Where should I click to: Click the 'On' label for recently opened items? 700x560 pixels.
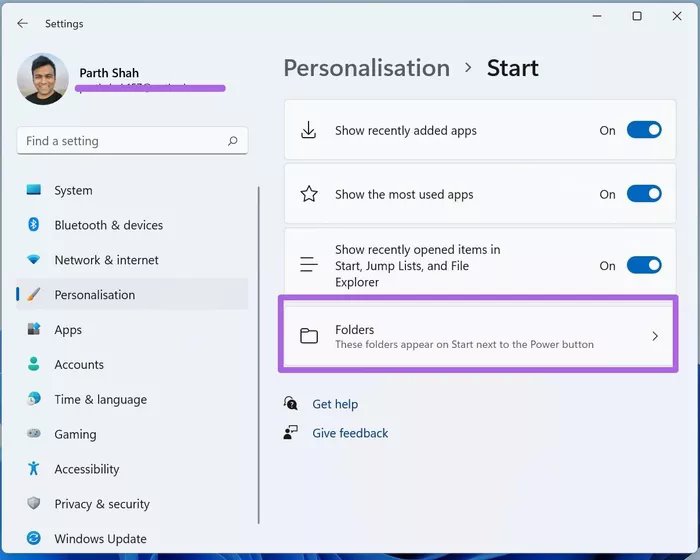[607, 266]
